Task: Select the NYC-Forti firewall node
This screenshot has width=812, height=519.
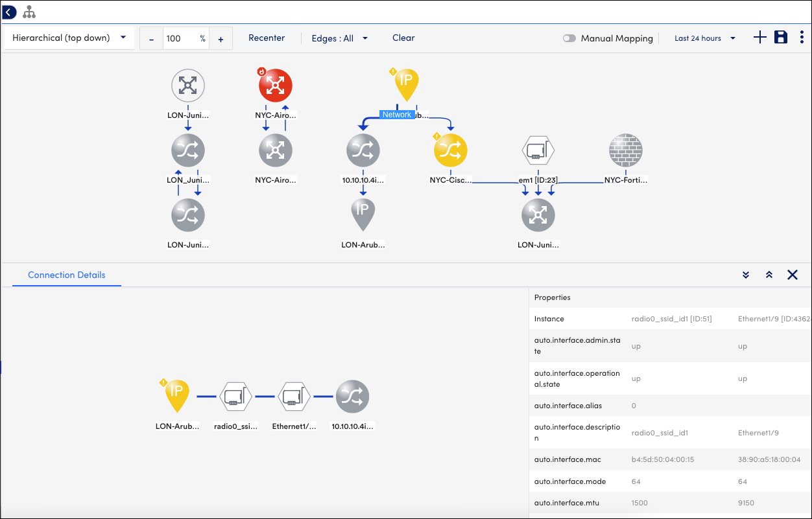Action: 625,150
